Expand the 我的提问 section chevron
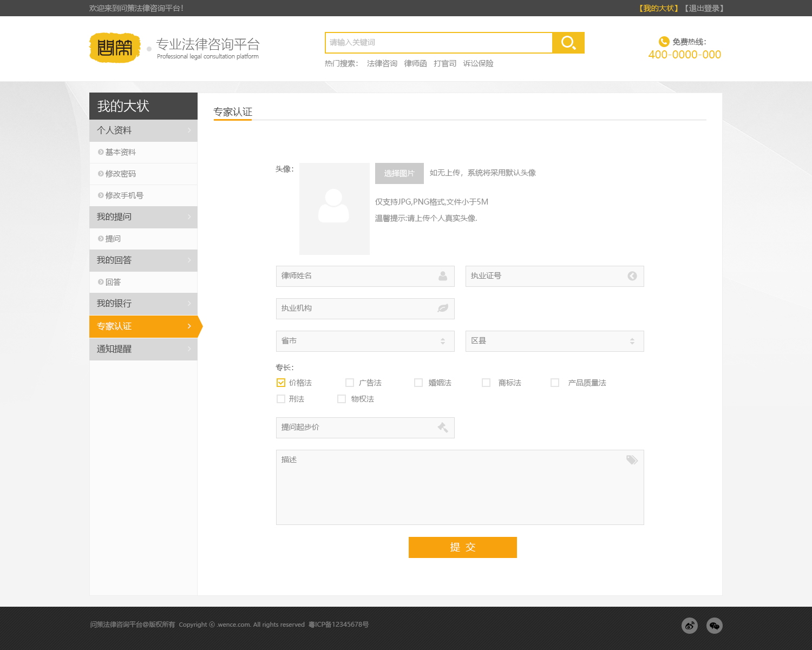Image resolution: width=812 pixels, height=650 pixels. [189, 217]
